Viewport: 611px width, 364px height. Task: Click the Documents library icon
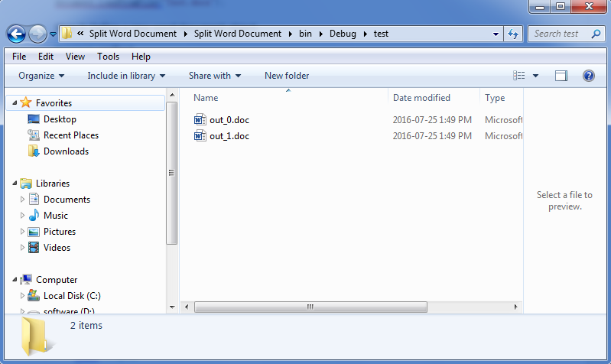(x=34, y=199)
